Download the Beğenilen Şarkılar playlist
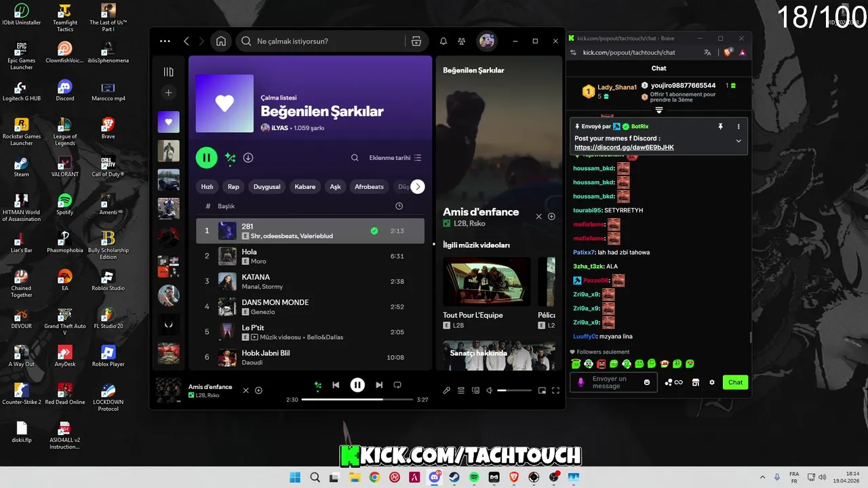Viewport: 868px width, 488px height. coord(248,158)
